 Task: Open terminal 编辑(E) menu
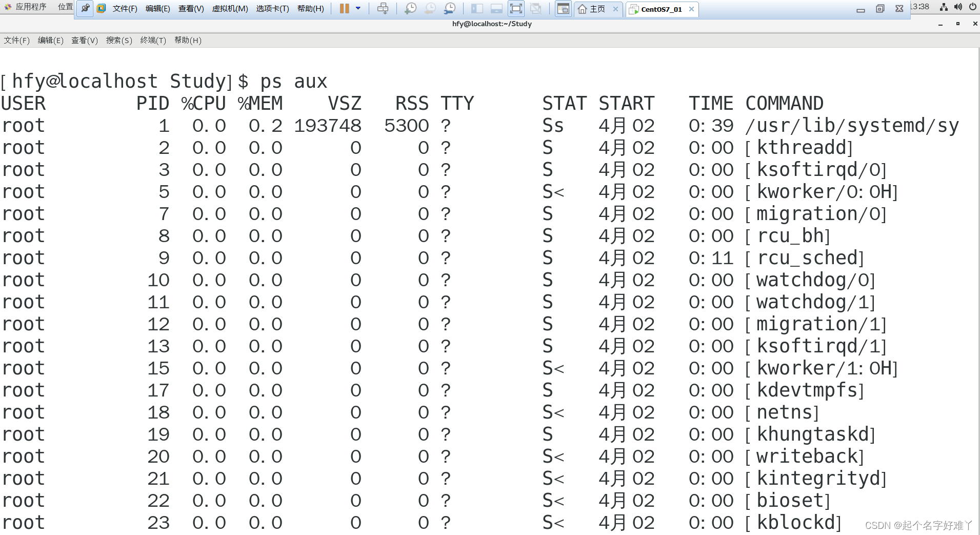(x=50, y=40)
